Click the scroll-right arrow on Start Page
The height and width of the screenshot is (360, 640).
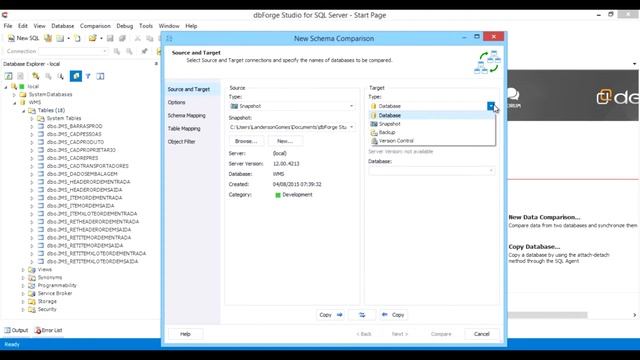634,315
